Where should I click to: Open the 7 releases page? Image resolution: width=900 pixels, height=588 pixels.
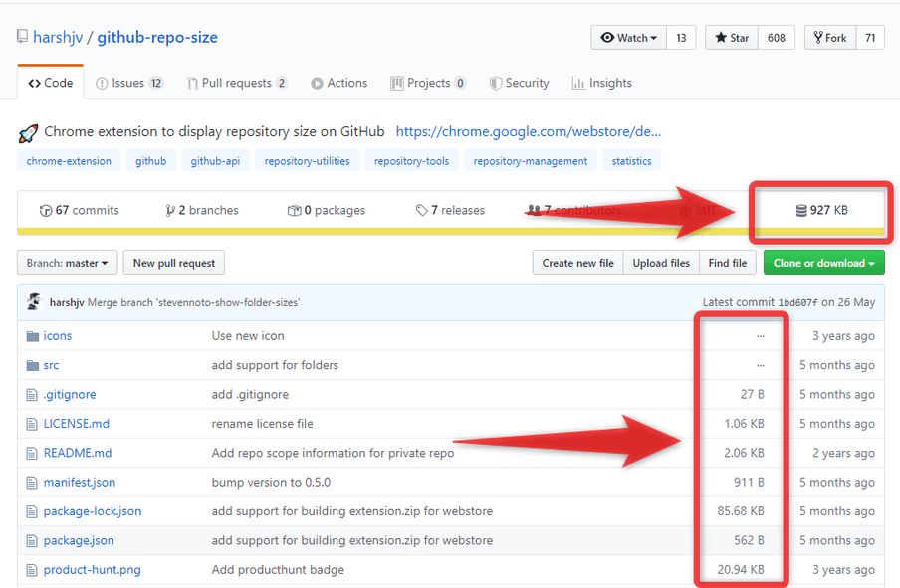point(451,211)
